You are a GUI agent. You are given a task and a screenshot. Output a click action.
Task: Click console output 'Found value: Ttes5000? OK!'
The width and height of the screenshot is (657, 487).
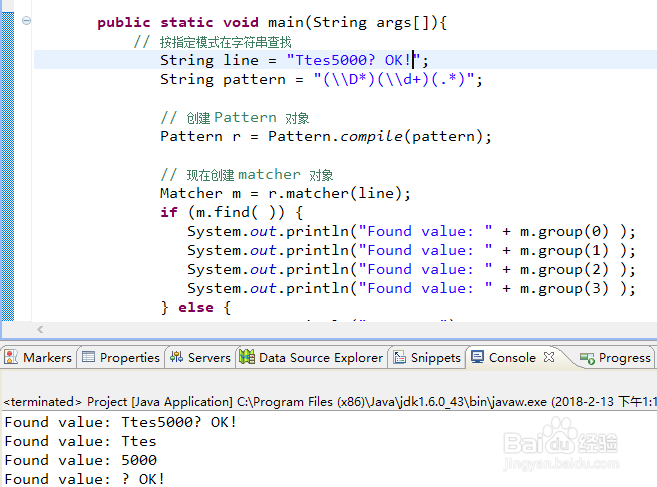[x=121, y=422]
